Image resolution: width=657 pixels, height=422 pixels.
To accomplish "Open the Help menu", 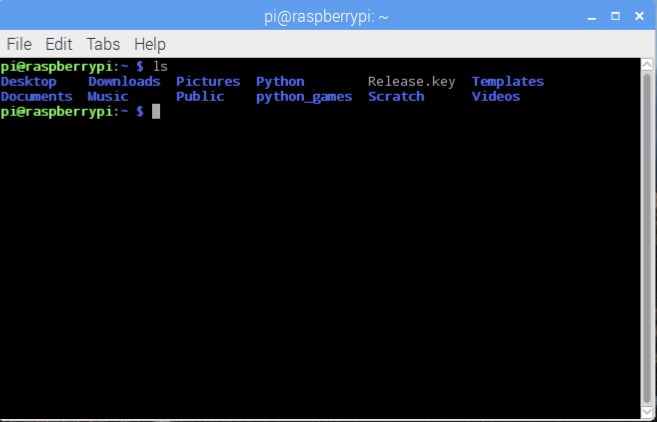I will point(150,44).
